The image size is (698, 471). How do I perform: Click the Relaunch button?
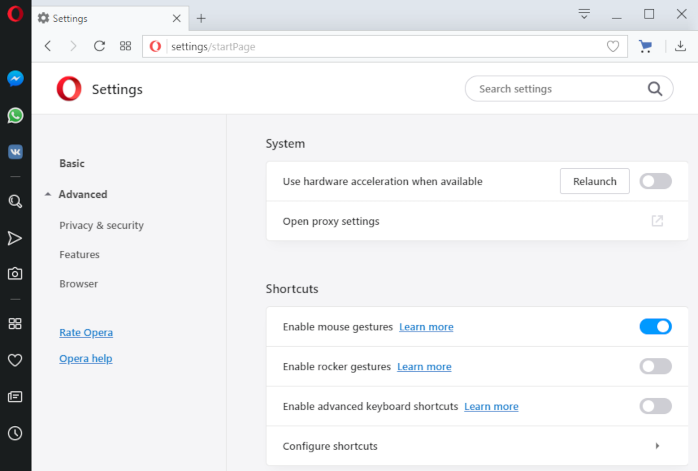pyautogui.click(x=595, y=181)
